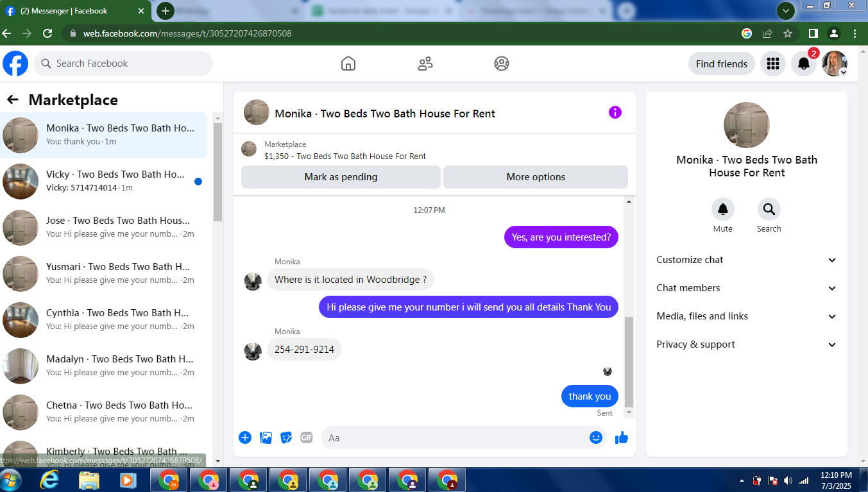Open the Chrome profile icon
The height and width of the screenshot is (492, 868).
pos(833,33)
